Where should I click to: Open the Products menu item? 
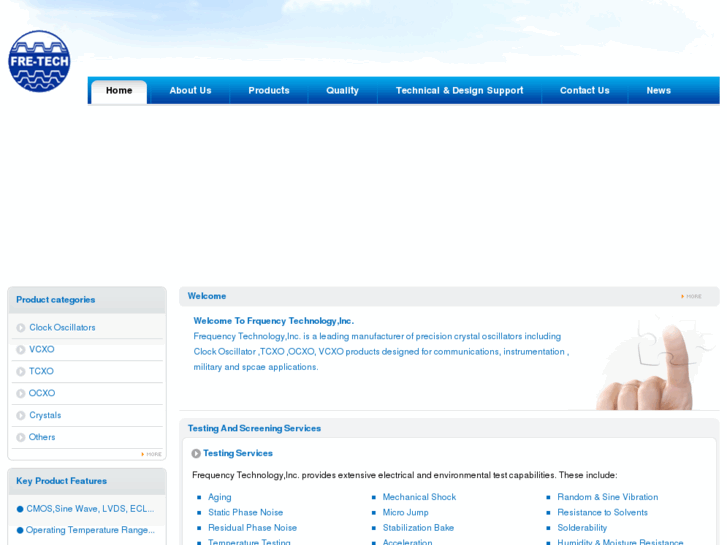coord(269,90)
